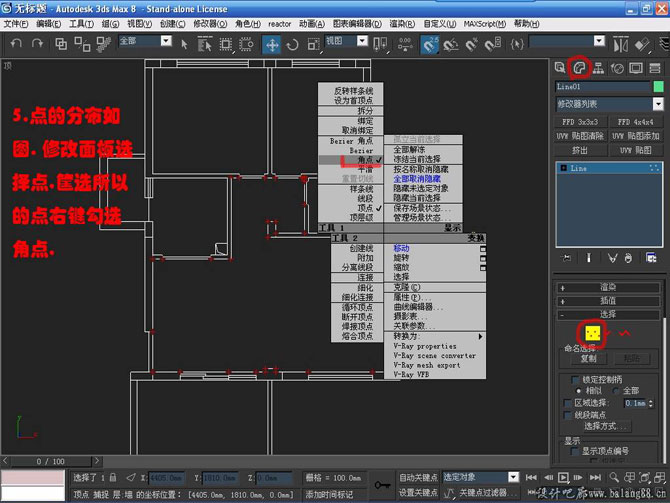Activate Select by Name tool
This screenshot has height=503, width=670.
pyautogui.click(x=205, y=44)
